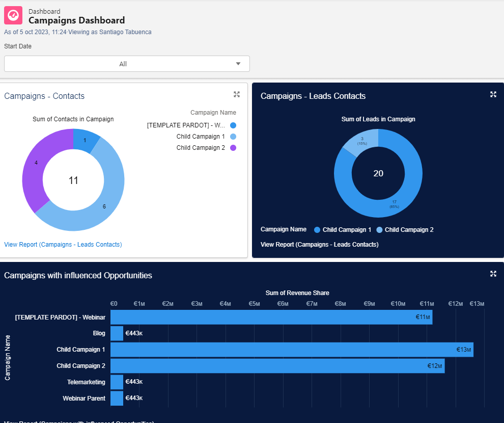Click Child Campaign 2 legend in Leads chart
The width and height of the screenshot is (504, 423).
click(x=405, y=230)
